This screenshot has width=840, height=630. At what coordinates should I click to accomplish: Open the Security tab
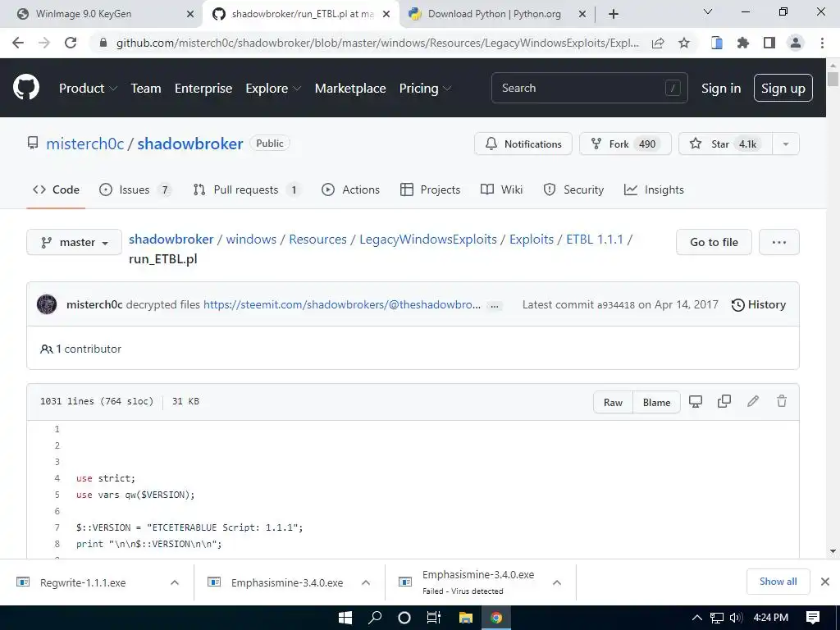[x=573, y=189]
